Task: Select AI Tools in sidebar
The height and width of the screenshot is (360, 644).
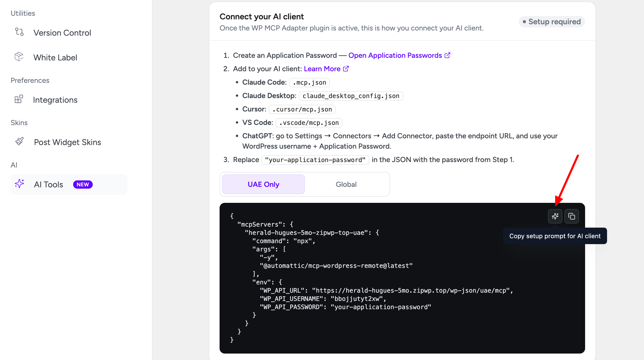Action: pos(69,185)
